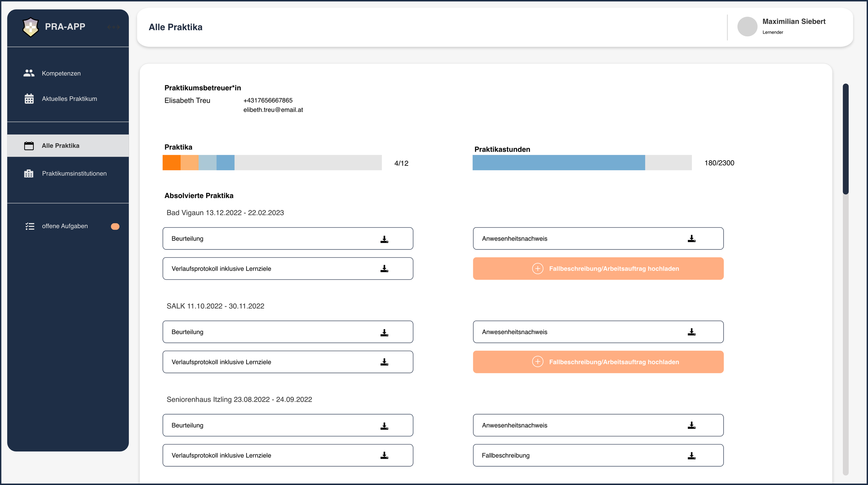868x485 pixels.
Task: Click the Praktika progress bar
Action: tap(272, 162)
